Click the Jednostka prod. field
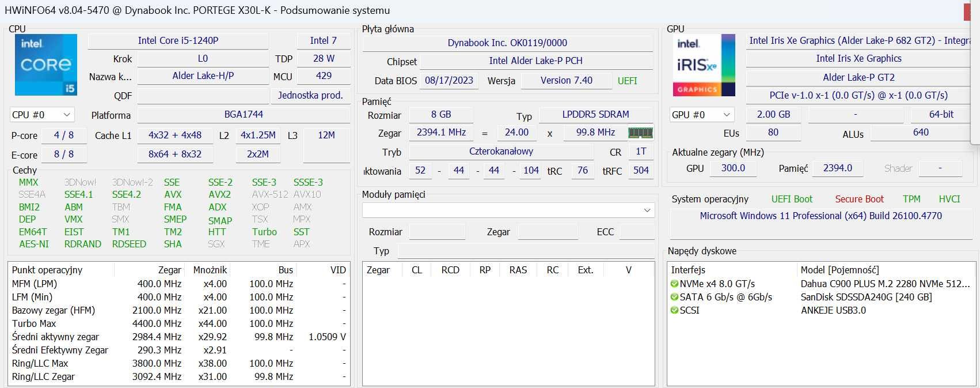The width and height of the screenshot is (980, 388). coord(310,95)
